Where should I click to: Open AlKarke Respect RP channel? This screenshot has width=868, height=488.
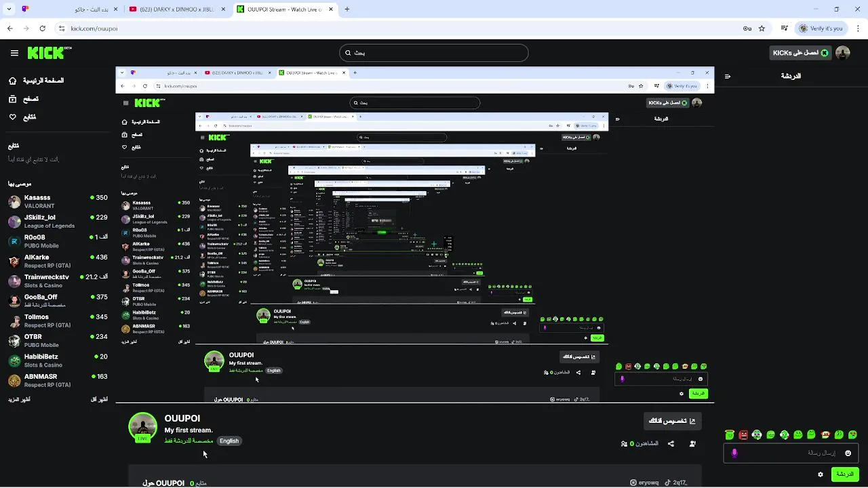(58, 261)
